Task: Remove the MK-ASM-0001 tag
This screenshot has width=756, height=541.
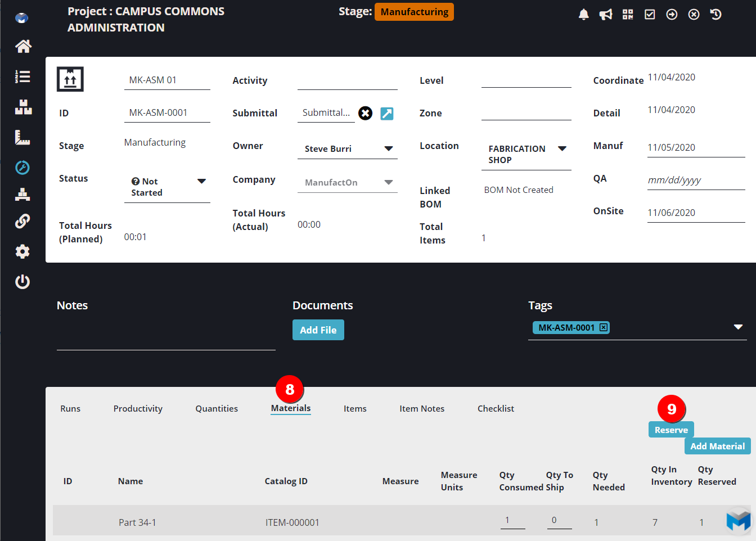Action: [604, 327]
